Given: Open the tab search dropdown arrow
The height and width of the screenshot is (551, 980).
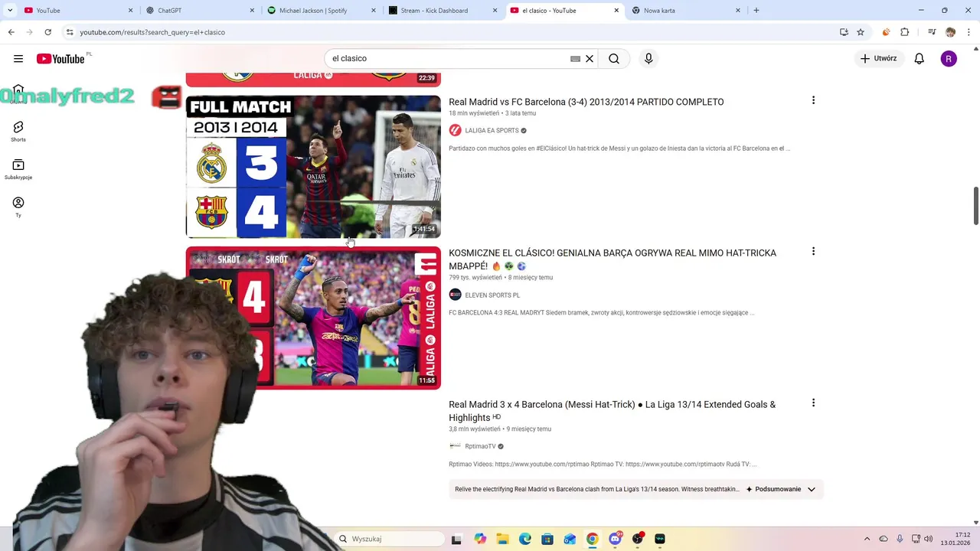Looking at the screenshot, I should pyautogui.click(x=10, y=11).
